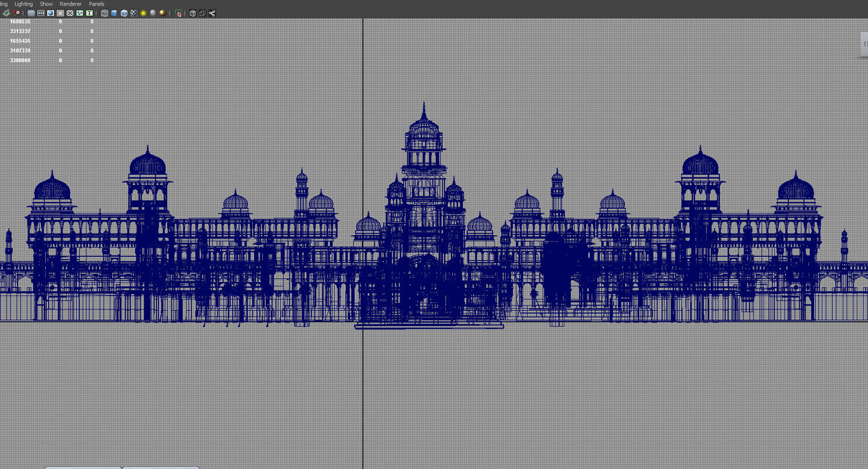Click the HUD value 3313237
The width and height of the screenshot is (868, 469).
coord(20,31)
